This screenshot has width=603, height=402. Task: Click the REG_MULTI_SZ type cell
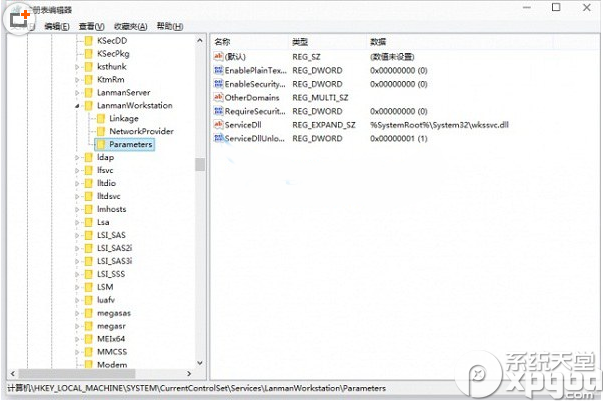click(320, 98)
